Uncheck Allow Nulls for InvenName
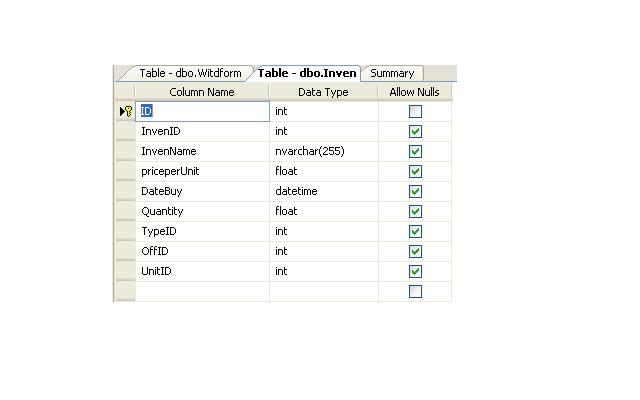Screen dimensions: 640x400 tap(415, 151)
